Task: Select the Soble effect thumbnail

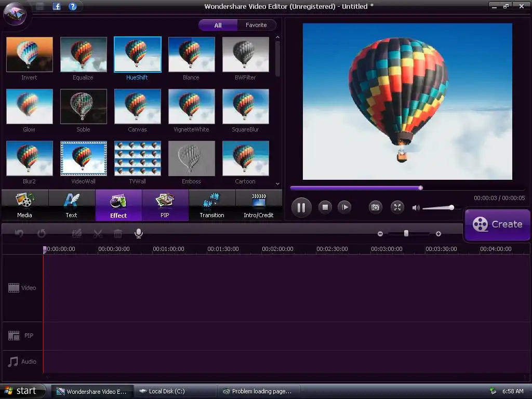Action: click(84, 106)
